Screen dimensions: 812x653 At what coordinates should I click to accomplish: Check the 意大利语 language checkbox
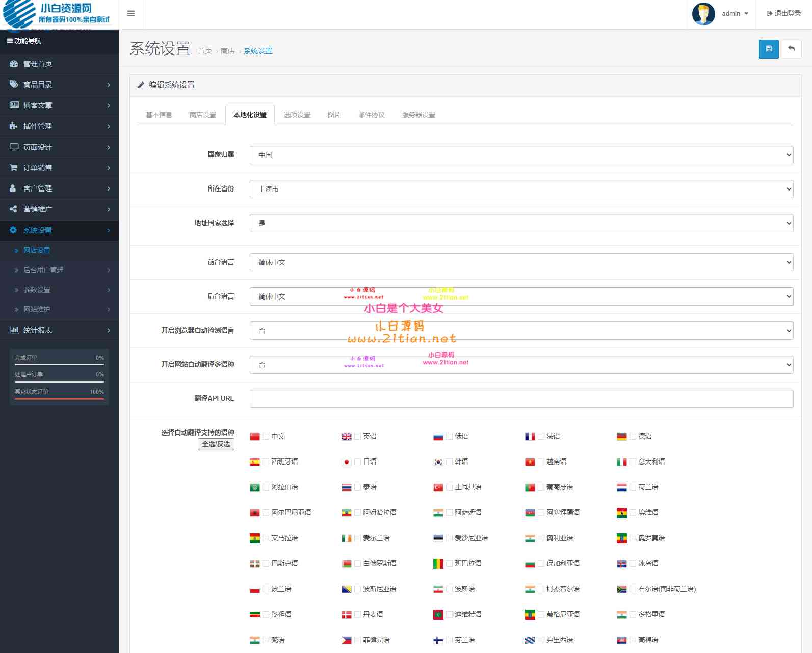(633, 462)
